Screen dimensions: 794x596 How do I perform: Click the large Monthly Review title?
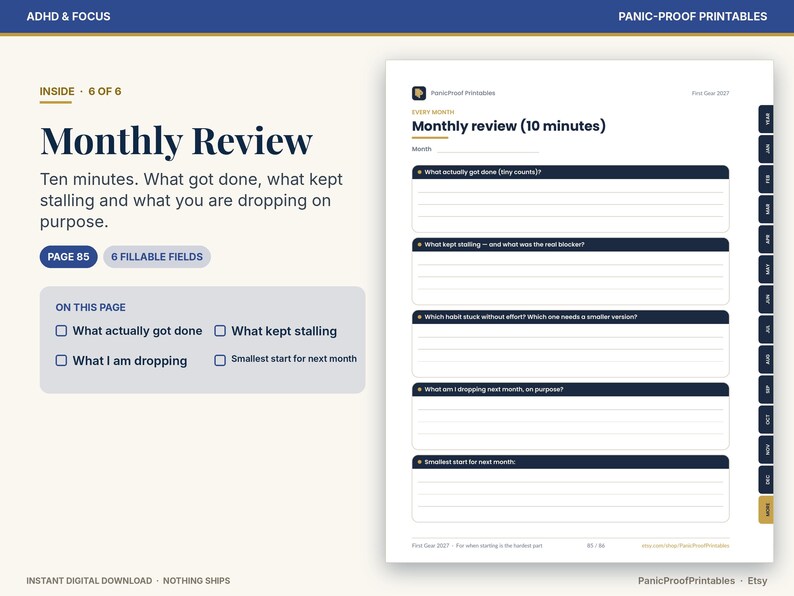pos(176,141)
